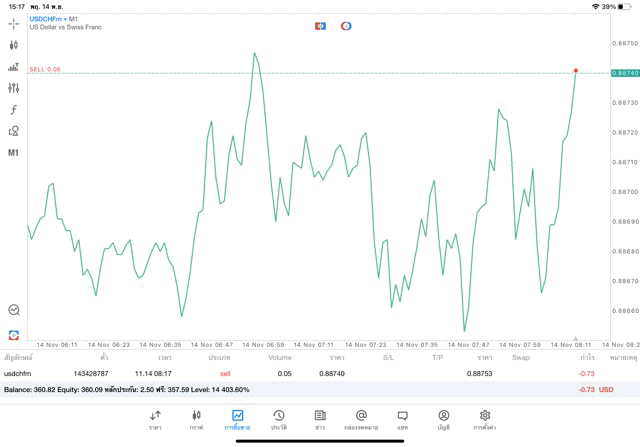The width and height of the screenshot is (640, 447).
Task: Select the usdchfm sell position row
Action: coord(300,373)
